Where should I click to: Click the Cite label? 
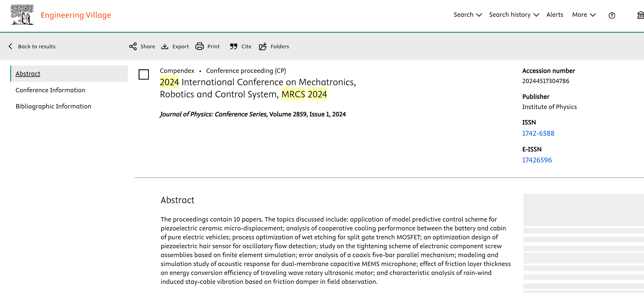click(246, 46)
